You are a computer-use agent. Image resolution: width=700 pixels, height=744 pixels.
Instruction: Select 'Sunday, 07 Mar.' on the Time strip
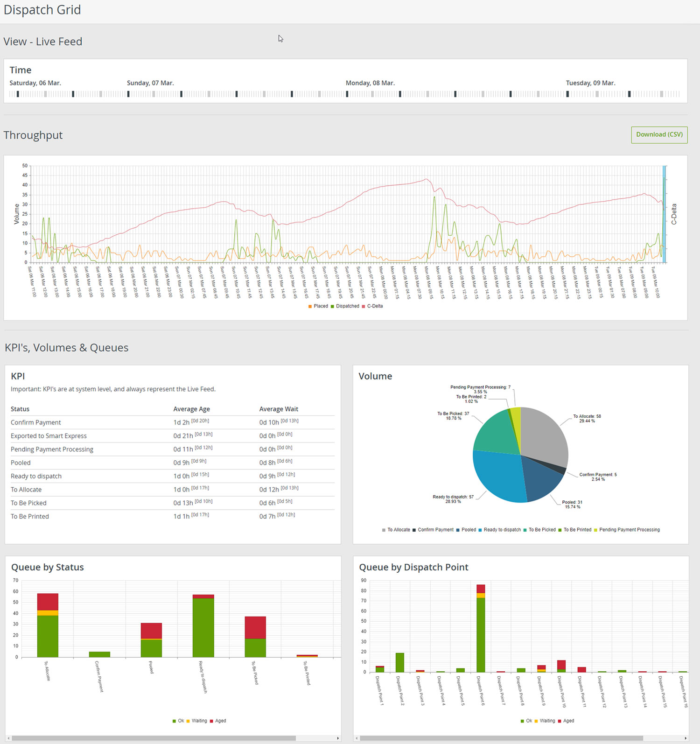coord(150,83)
